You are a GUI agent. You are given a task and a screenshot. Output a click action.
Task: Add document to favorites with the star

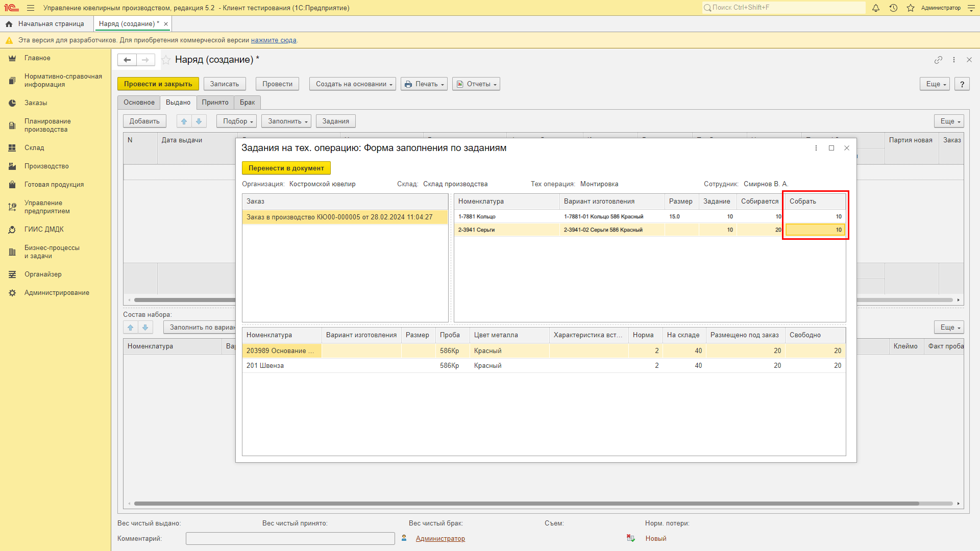[166, 60]
